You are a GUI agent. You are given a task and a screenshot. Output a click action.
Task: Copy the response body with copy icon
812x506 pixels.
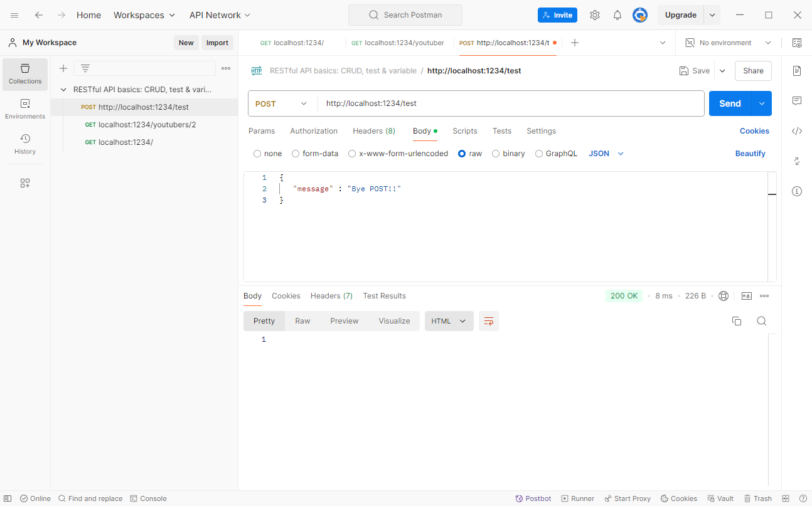[x=737, y=321]
